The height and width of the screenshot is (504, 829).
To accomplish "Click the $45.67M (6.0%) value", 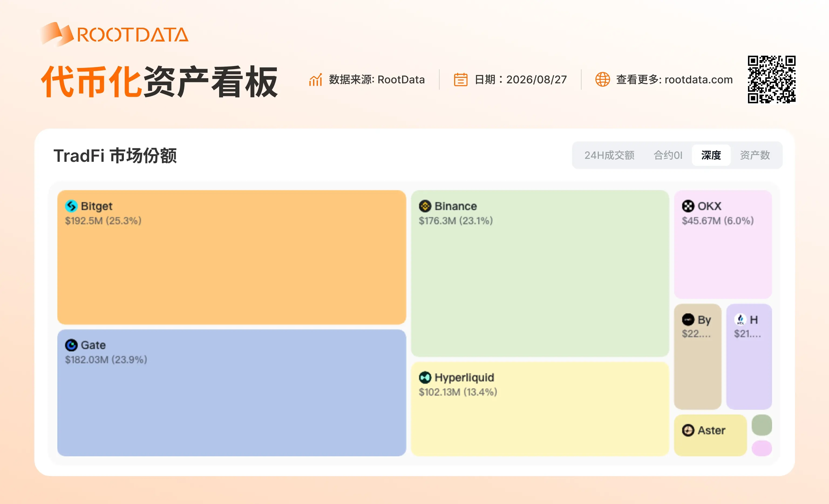I will (718, 221).
